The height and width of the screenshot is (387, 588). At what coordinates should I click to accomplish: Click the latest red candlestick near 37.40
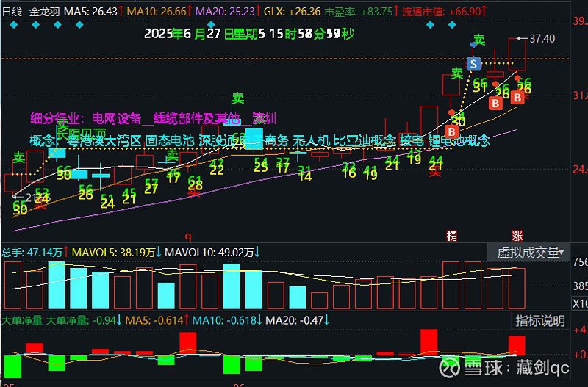517,54
